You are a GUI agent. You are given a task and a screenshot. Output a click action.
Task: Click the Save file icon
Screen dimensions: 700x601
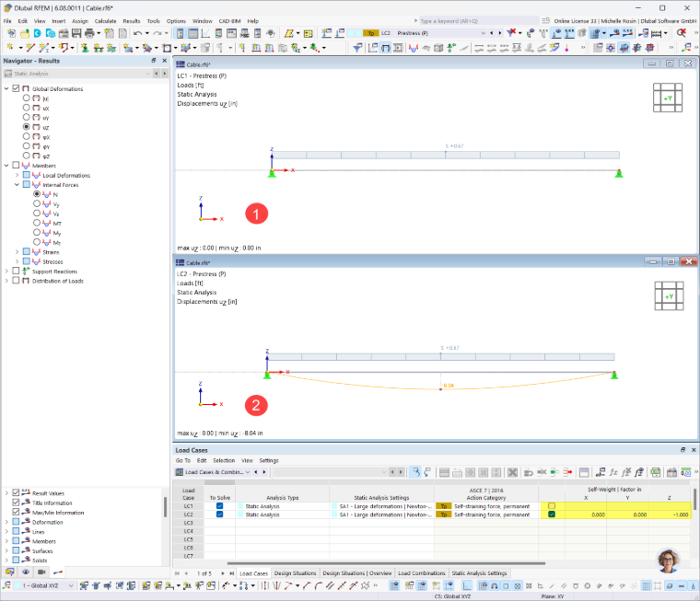pos(76,33)
